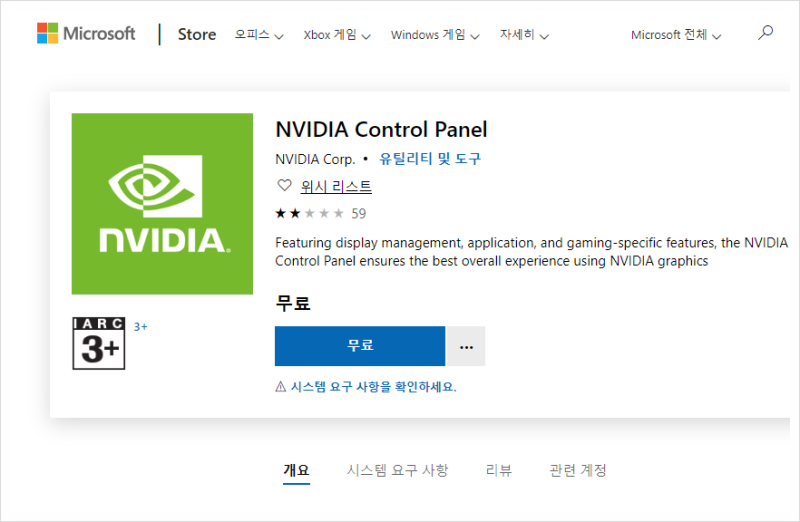Open the Store home link

point(197,34)
